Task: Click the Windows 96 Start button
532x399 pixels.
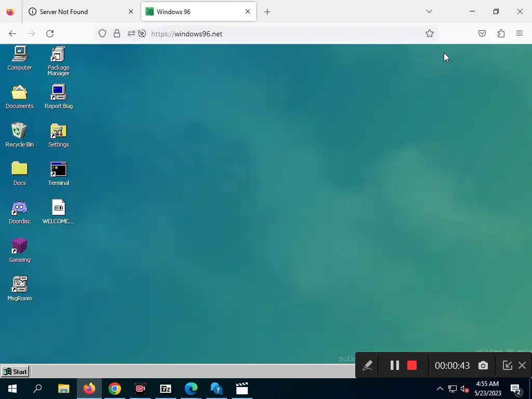Action: pos(15,371)
